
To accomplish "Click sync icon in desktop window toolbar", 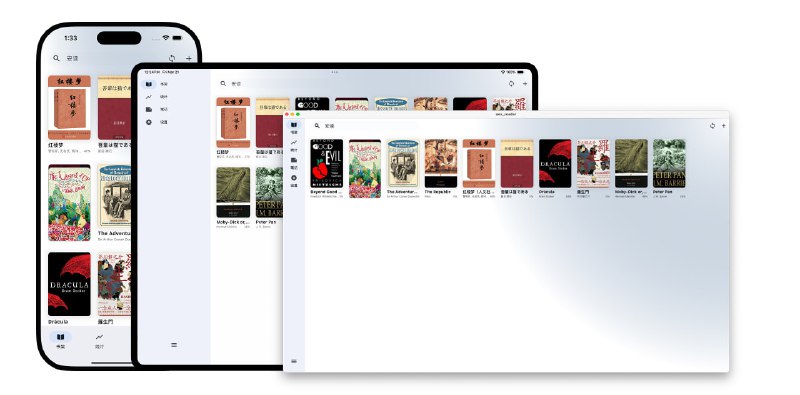I will pyautogui.click(x=712, y=126).
